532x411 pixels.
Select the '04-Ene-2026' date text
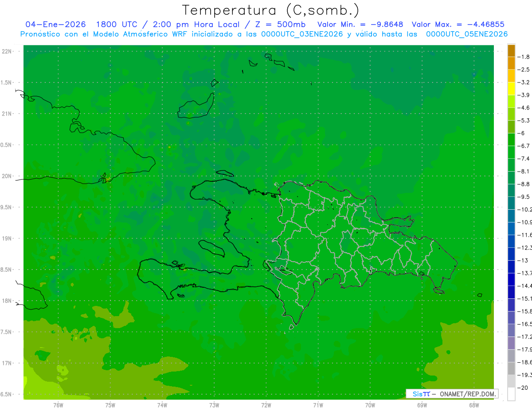tap(55, 24)
